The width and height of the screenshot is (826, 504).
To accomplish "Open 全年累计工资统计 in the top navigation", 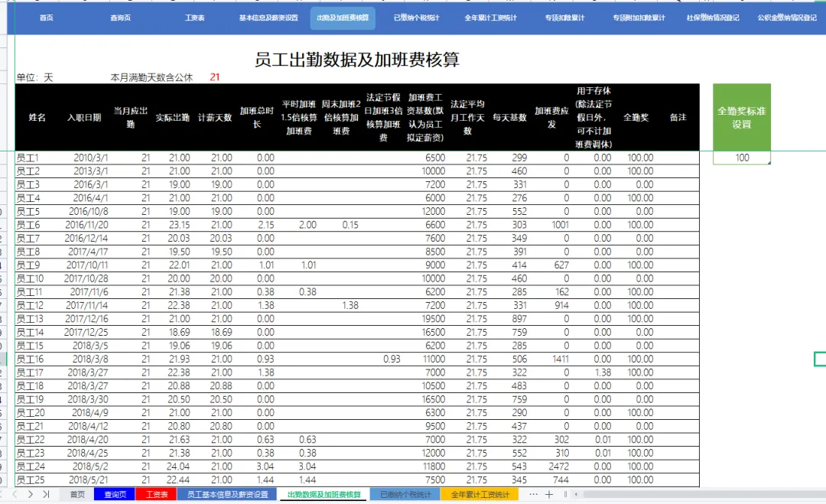I will (x=490, y=18).
